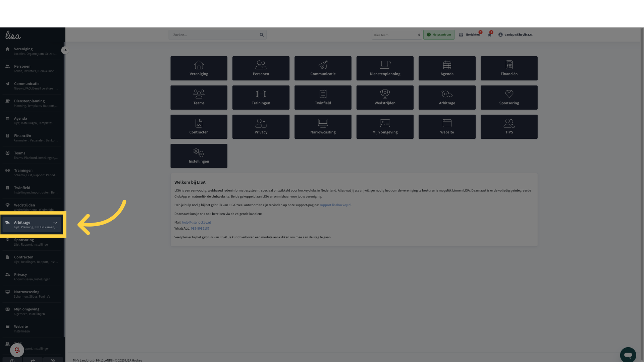The width and height of the screenshot is (644, 362).
Task: Select Twinfield in the sidebar
Action: pos(32,190)
